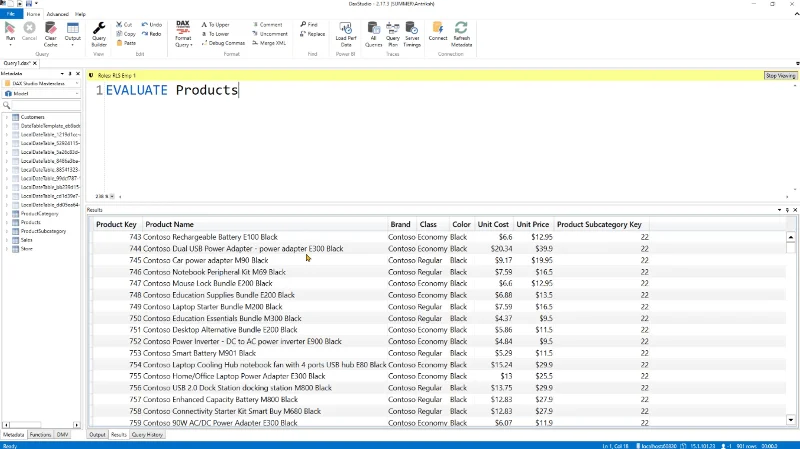Open the Replace tool
This screenshot has height=449, width=800.
click(x=312, y=34)
